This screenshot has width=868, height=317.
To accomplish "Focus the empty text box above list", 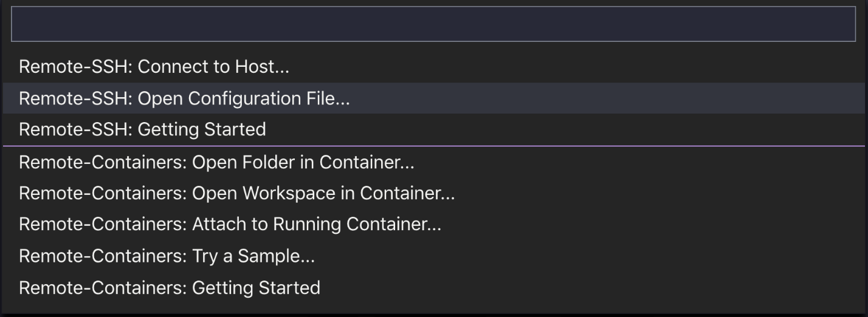I will tap(433, 24).
